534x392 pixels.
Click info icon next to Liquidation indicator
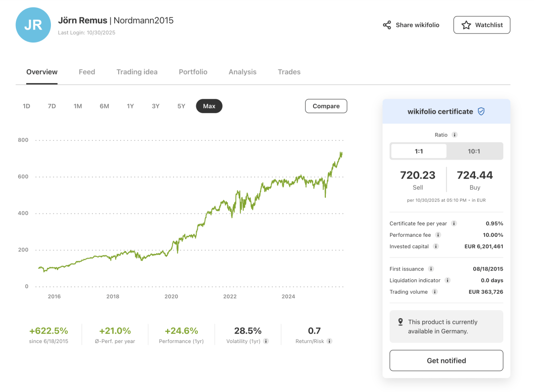click(447, 280)
